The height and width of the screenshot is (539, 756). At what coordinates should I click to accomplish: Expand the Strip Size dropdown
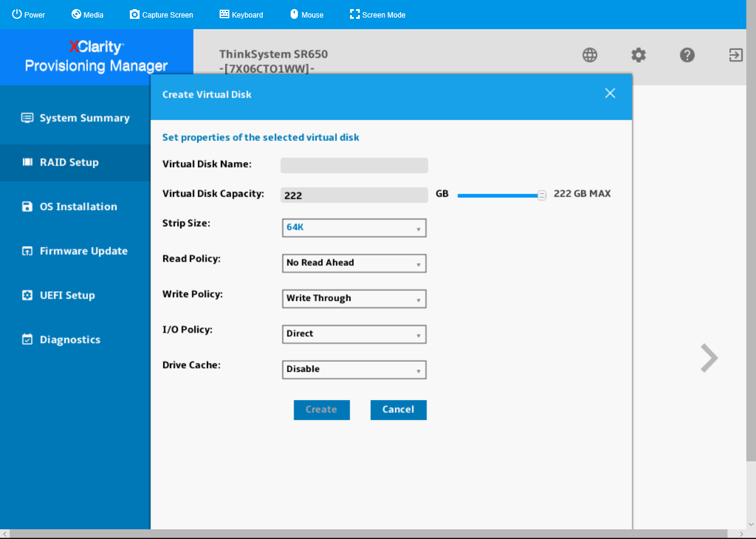(354, 228)
